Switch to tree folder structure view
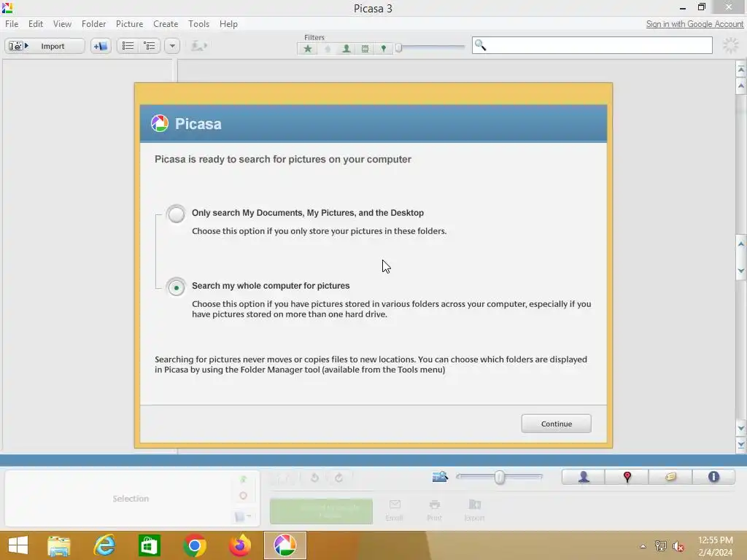 tap(150, 46)
